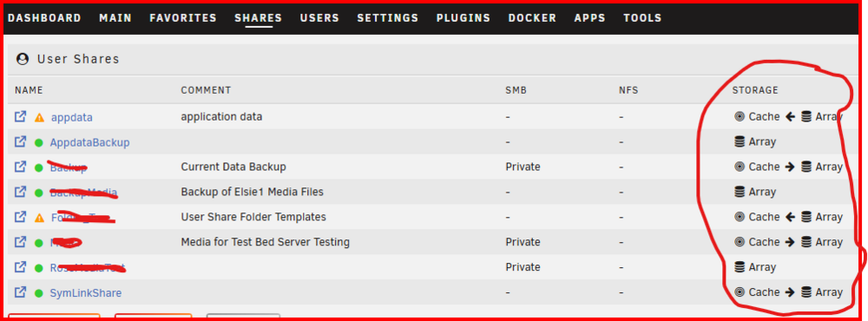Click the green status dot next to SymLinkShare

coord(39,292)
